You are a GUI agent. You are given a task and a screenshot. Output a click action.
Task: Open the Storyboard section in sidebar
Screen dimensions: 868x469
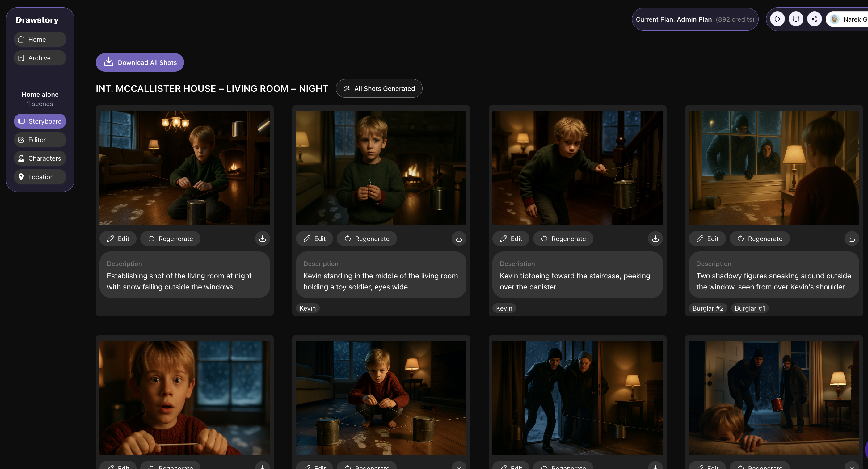coord(40,121)
